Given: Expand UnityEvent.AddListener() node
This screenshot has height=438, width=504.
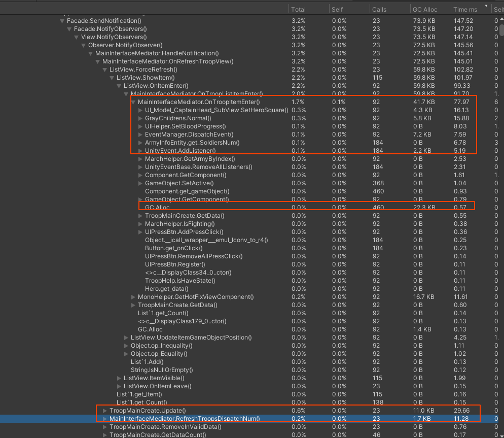Looking at the screenshot, I should click(x=140, y=151).
